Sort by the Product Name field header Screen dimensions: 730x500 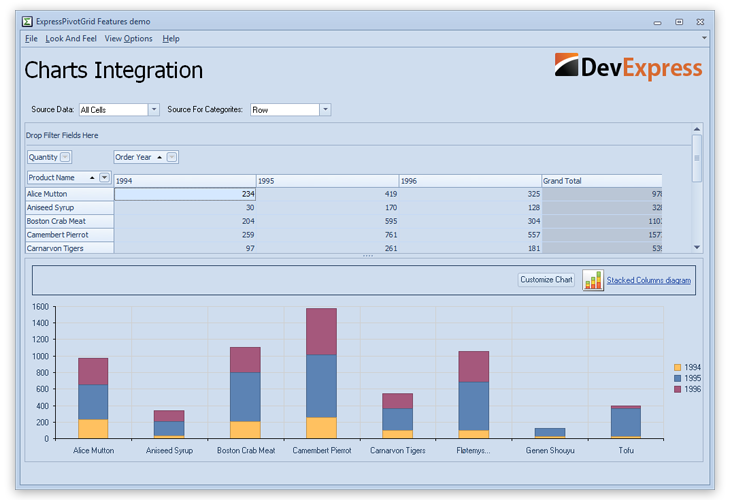[x=69, y=177]
